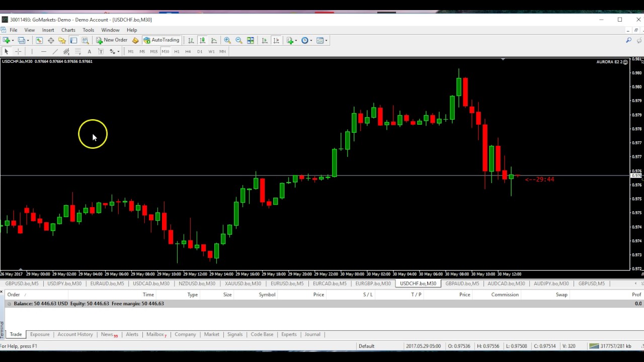Select the Fibonacci Retracement tool
The width and height of the screenshot is (644, 362).
[78, 51]
